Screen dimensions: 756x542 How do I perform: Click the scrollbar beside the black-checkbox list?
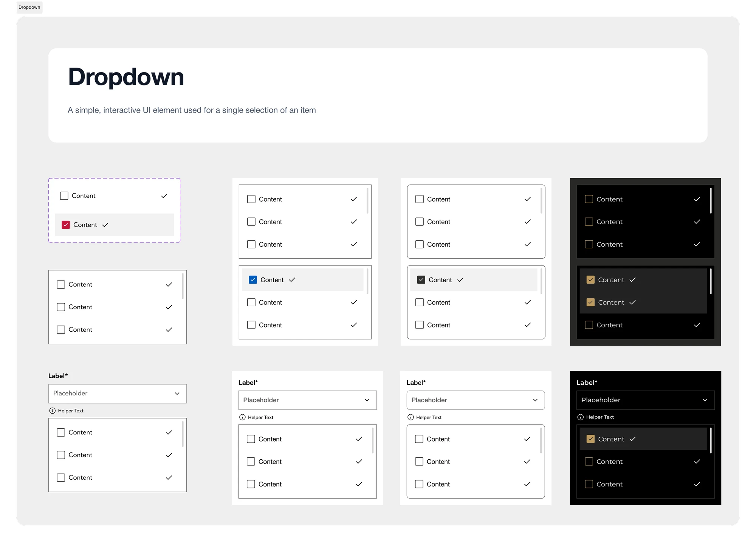pos(541,281)
